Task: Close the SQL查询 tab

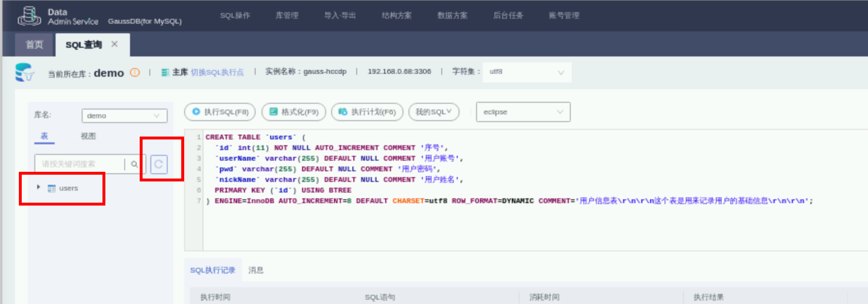Action: (x=115, y=44)
